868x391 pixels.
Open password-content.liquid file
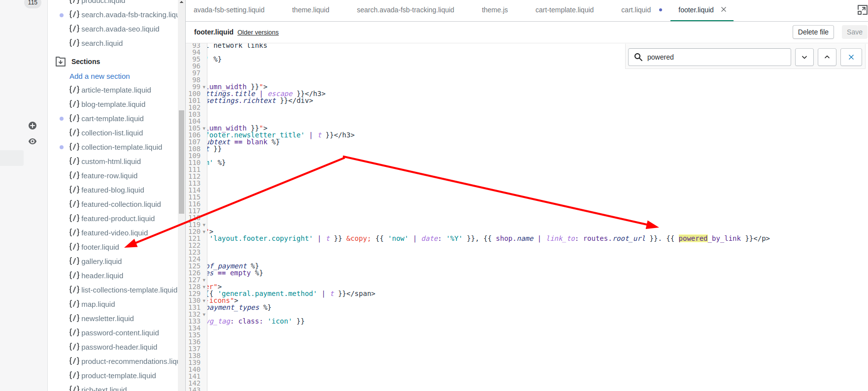click(120, 333)
